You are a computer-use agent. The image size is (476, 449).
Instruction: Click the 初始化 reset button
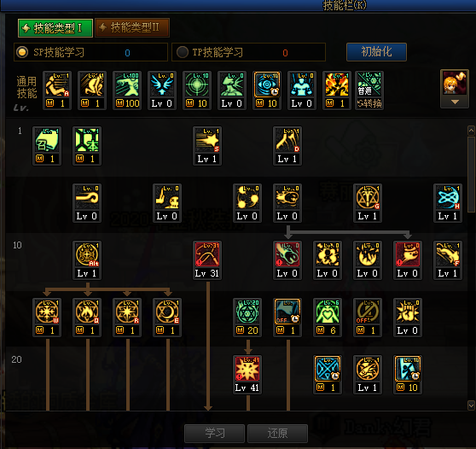tap(376, 52)
